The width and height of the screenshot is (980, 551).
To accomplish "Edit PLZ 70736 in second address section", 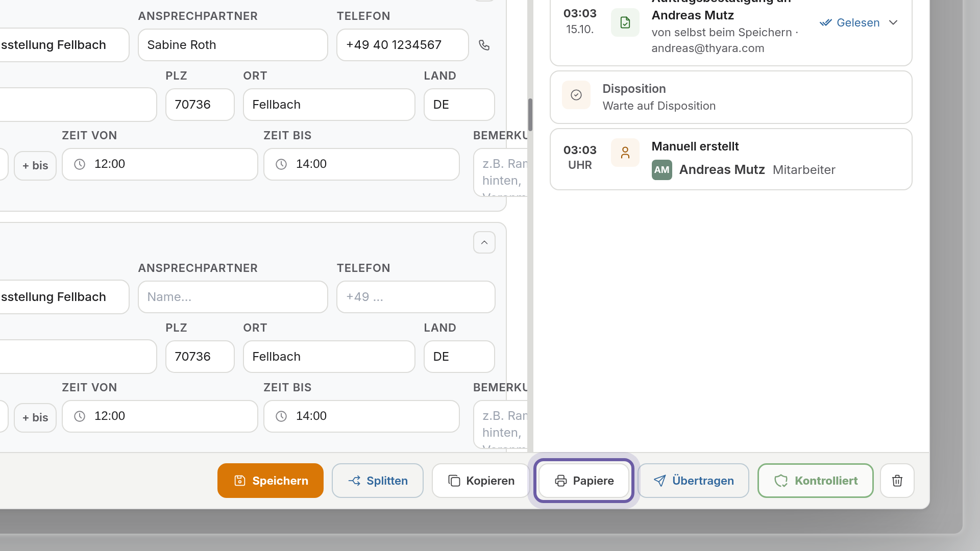I will tap(200, 357).
